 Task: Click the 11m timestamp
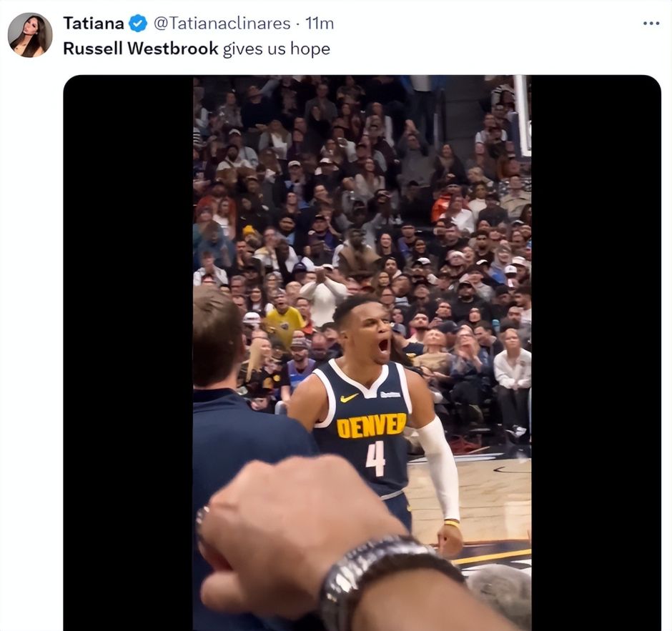point(320,23)
